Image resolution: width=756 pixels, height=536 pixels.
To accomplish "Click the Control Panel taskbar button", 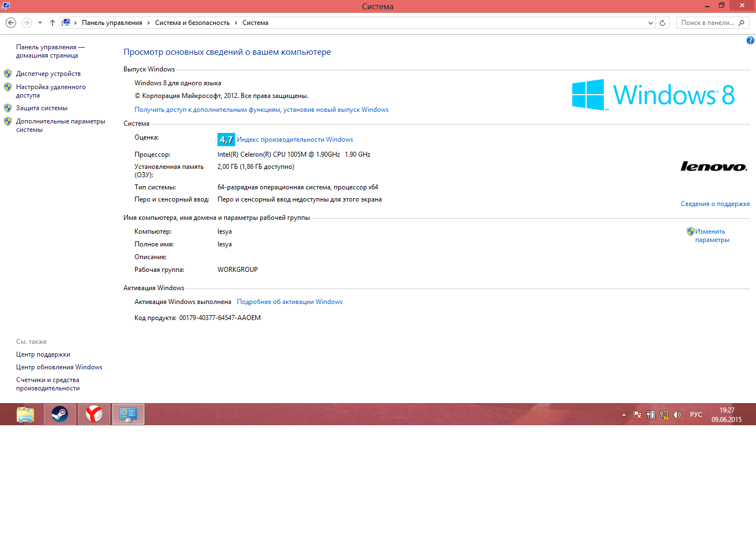I will pos(128,414).
